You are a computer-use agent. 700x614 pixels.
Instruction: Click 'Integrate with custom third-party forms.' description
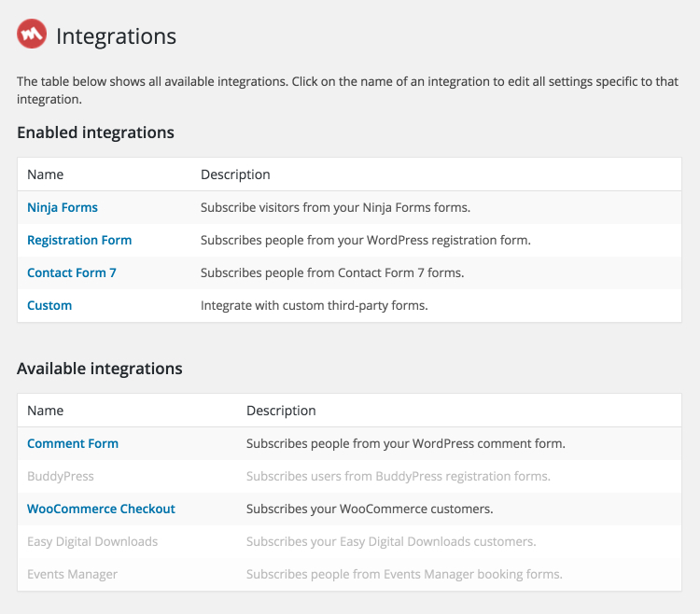[x=315, y=306]
